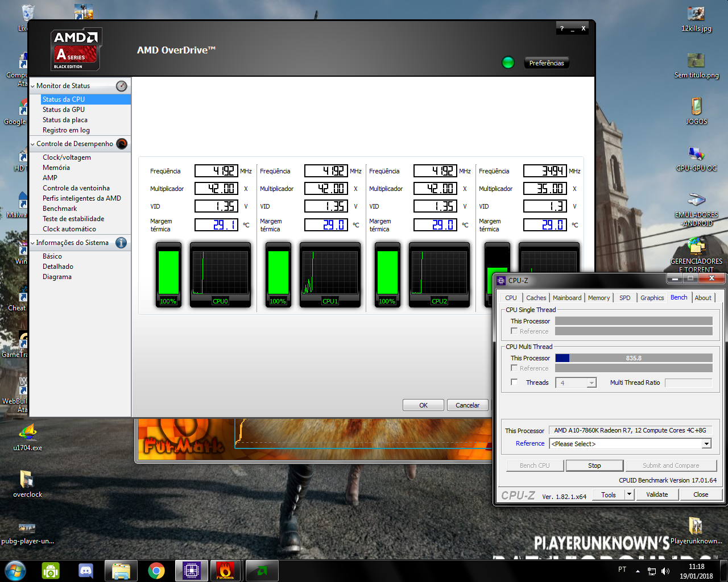
Task: Click the Validate button
Action: (657, 494)
